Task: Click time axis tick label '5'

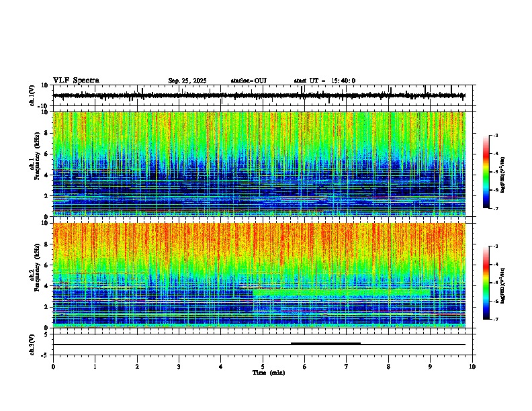Action: [x=263, y=367]
